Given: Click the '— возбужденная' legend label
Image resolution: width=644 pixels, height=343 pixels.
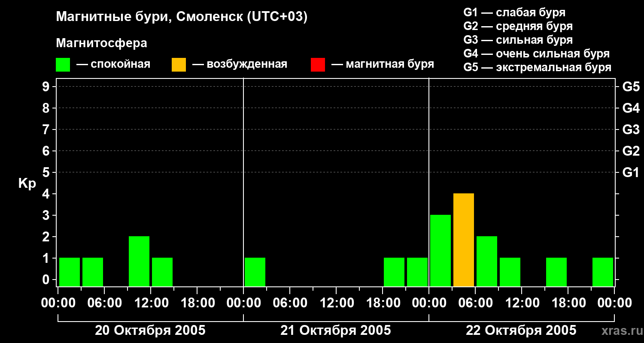Looking at the screenshot, I should tap(240, 65).
